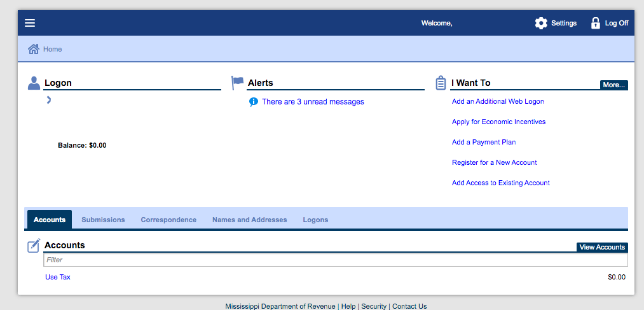The image size is (644, 310).
Task: Click the Alerts flag icon
Action: [238, 83]
